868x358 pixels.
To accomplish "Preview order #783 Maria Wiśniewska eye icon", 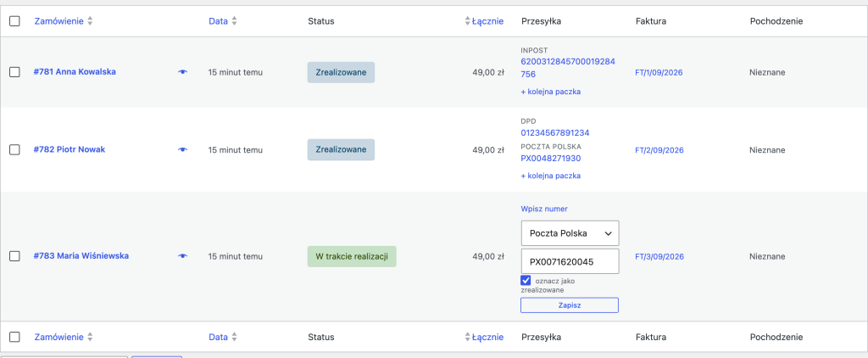I will [x=183, y=256].
